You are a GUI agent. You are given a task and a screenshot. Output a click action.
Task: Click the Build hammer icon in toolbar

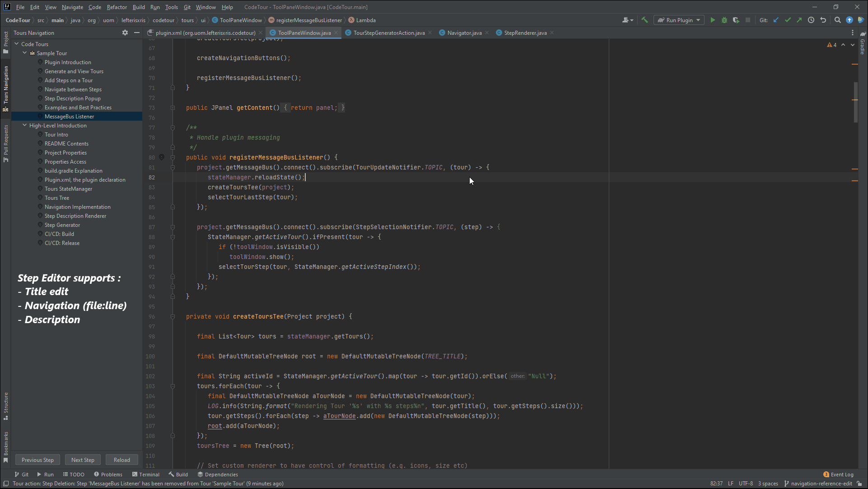coord(644,20)
